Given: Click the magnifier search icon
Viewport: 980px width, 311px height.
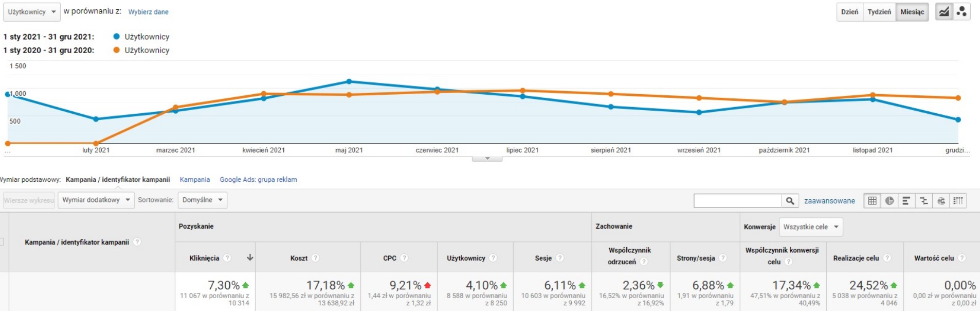Looking at the screenshot, I should [790, 201].
